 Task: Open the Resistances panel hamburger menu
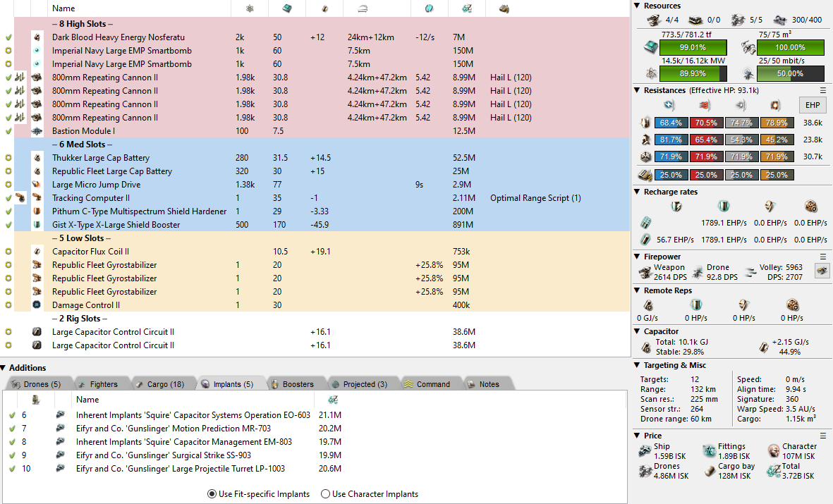click(x=822, y=90)
